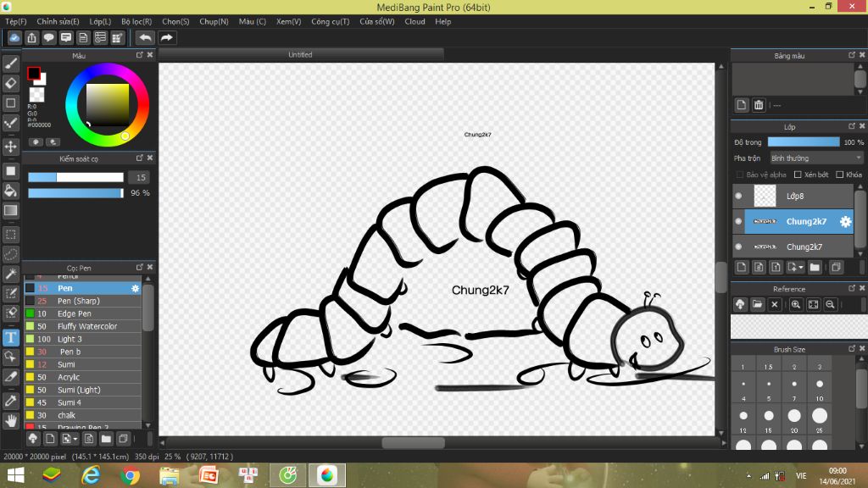Click the cloud save toolbar icon
The width and height of the screenshot is (868, 488).
pyautogui.click(x=14, y=37)
